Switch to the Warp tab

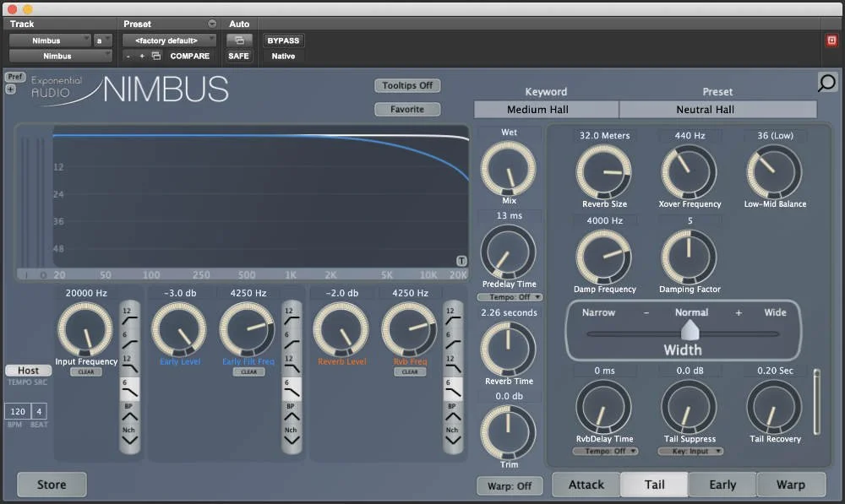791,485
